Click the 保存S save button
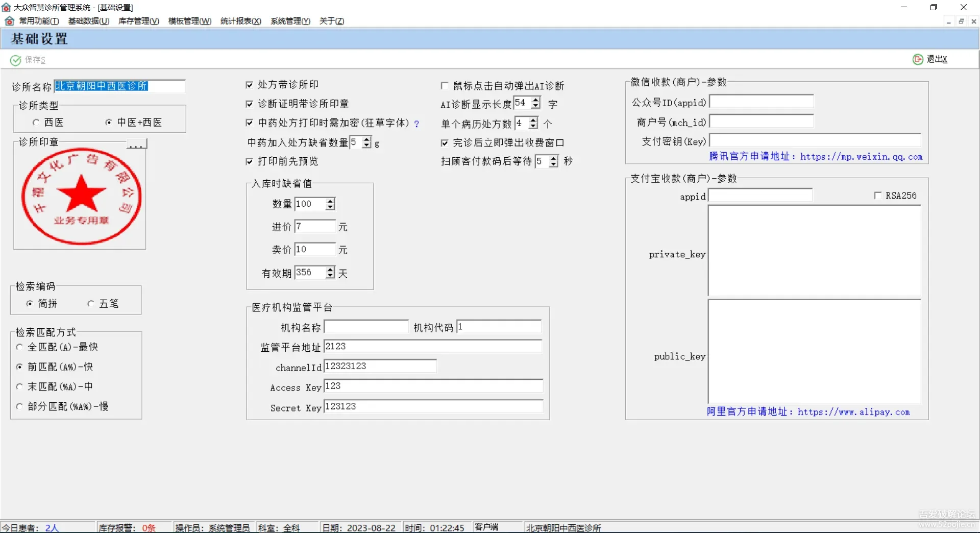This screenshot has height=533, width=980. (28, 60)
